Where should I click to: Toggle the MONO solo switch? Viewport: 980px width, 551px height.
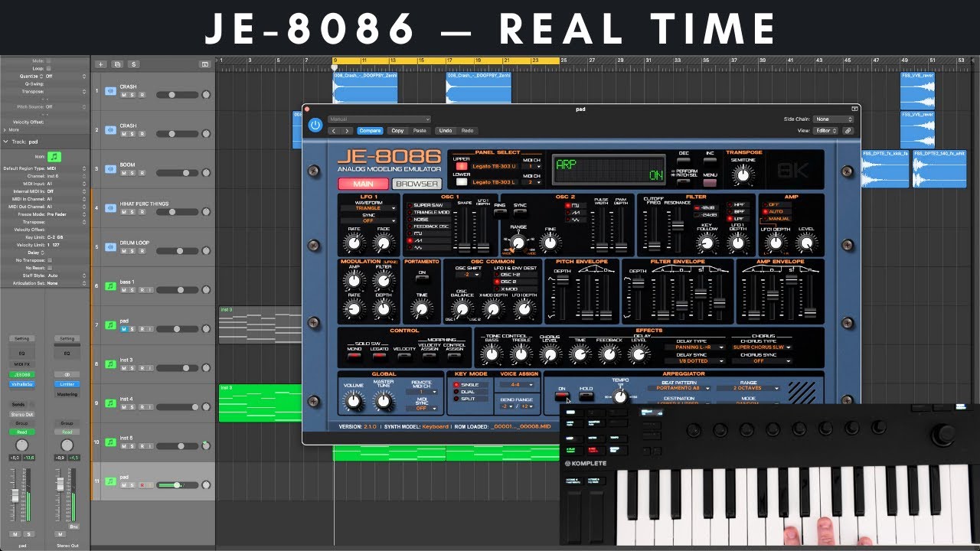pos(354,357)
